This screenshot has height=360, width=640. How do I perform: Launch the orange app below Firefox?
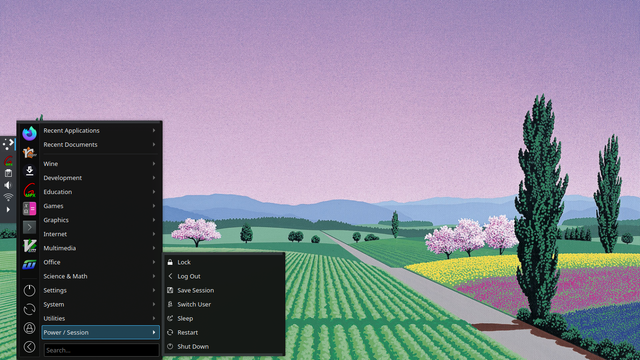[x=29, y=152]
